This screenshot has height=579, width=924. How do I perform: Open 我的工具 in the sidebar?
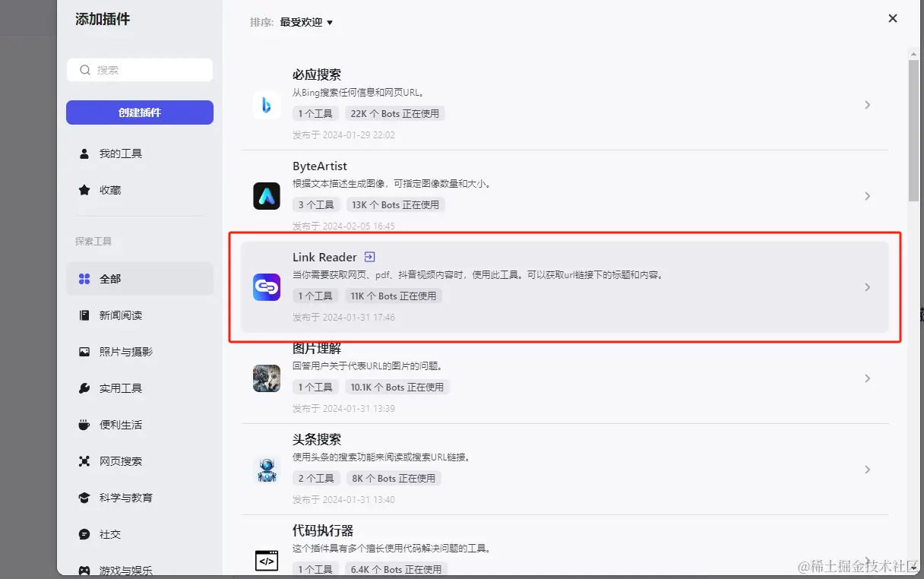(140, 153)
